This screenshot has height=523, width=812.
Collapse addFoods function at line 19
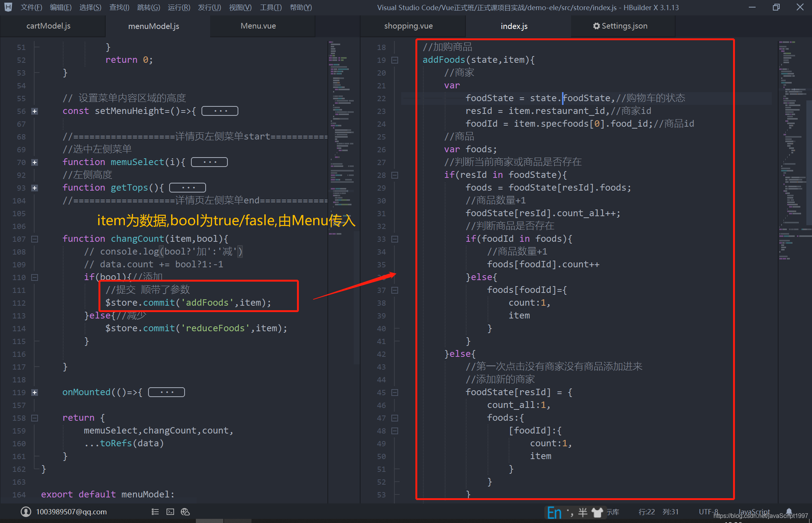click(x=395, y=60)
